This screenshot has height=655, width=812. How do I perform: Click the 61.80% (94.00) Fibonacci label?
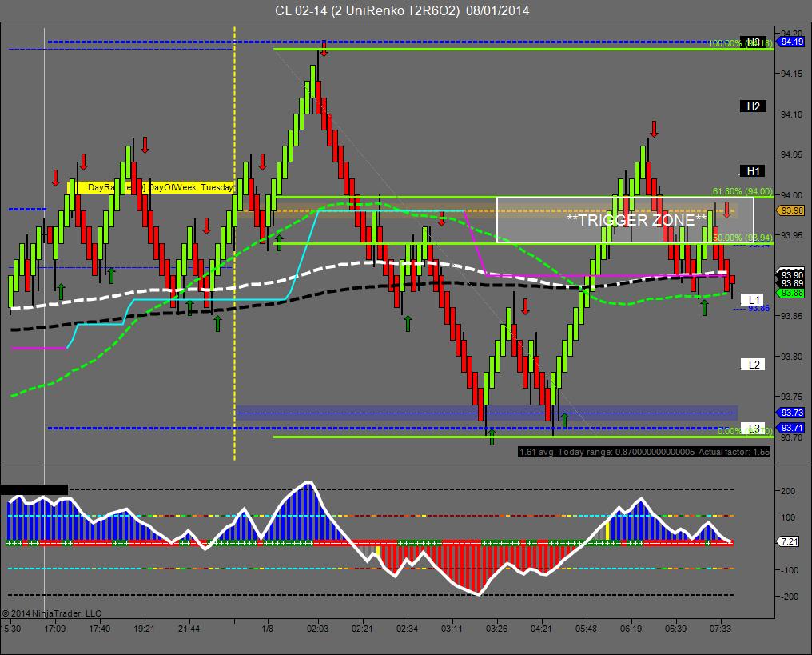[x=742, y=191]
